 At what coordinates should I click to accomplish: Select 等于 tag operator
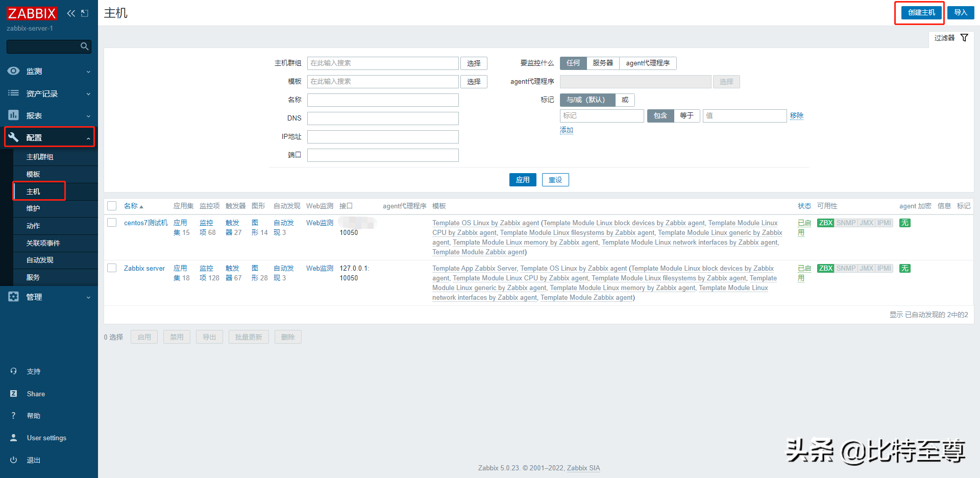tap(687, 116)
